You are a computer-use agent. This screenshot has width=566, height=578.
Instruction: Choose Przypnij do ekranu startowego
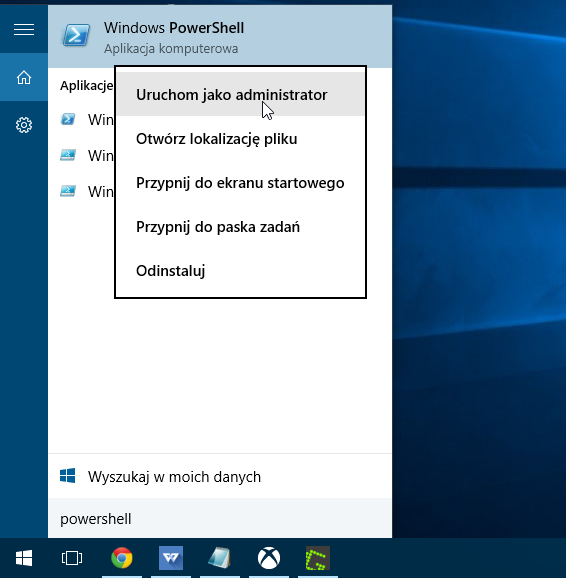(240, 183)
